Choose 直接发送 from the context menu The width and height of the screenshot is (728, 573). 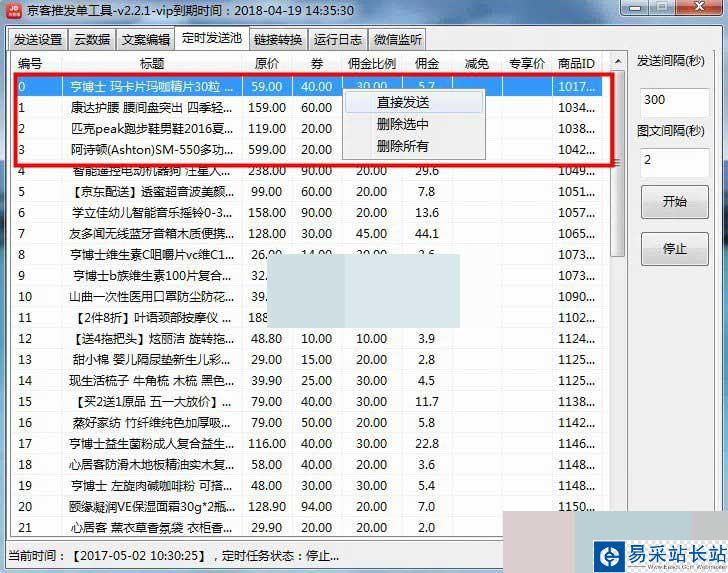[414, 103]
